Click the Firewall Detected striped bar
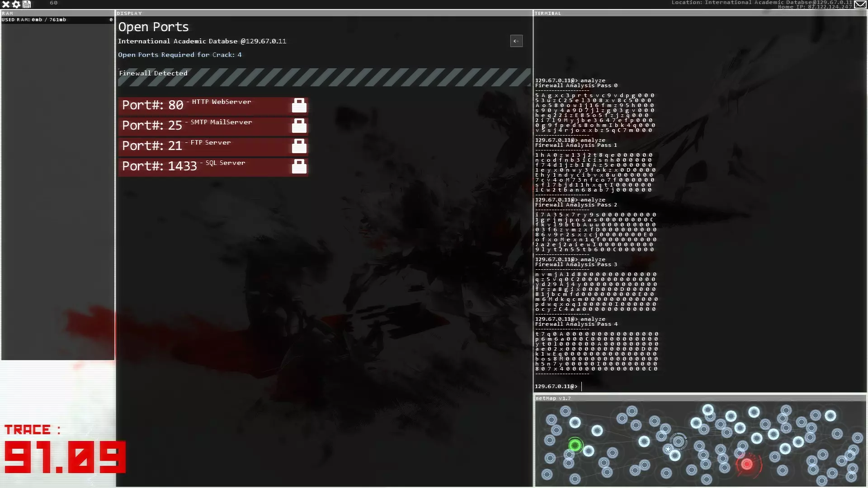This screenshot has height=488, width=868. pos(324,77)
